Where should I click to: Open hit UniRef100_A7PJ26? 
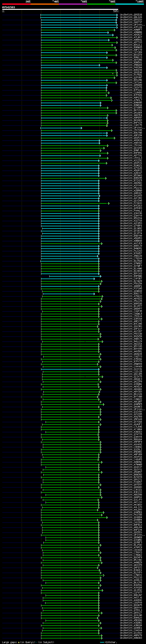(131, 27)
